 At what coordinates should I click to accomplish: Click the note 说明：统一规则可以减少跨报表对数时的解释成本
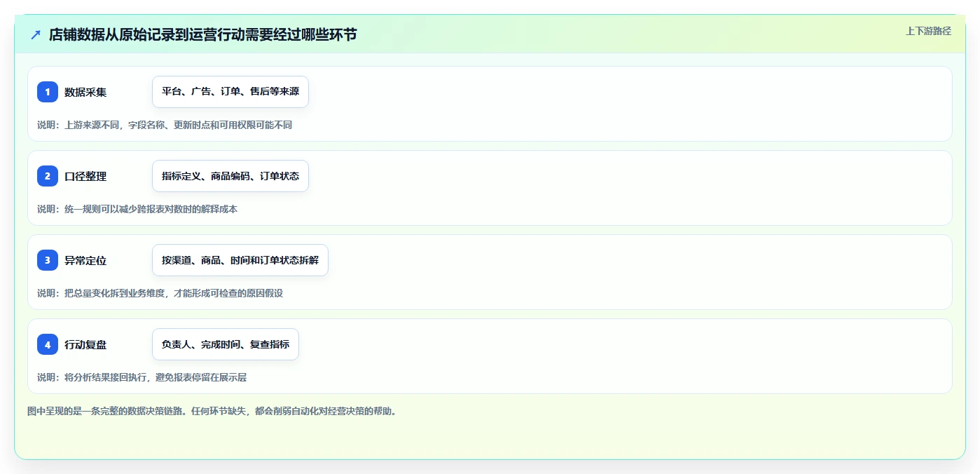click(x=137, y=209)
